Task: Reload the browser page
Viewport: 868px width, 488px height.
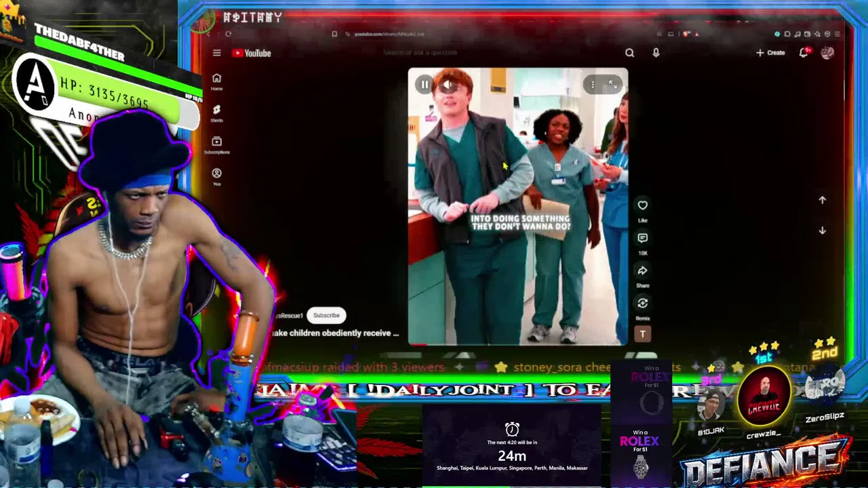Action: coord(229,34)
